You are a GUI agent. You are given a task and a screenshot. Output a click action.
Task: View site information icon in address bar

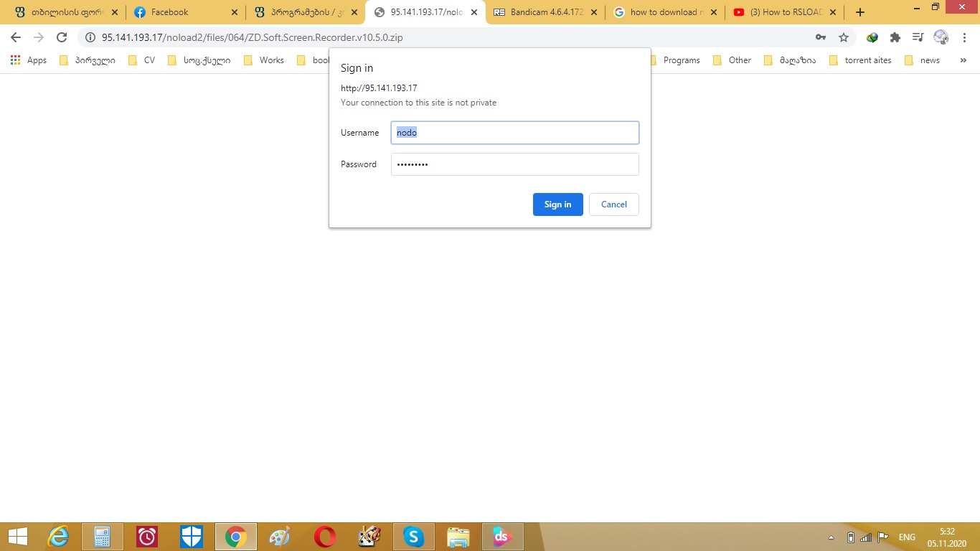tap(90, 37)
